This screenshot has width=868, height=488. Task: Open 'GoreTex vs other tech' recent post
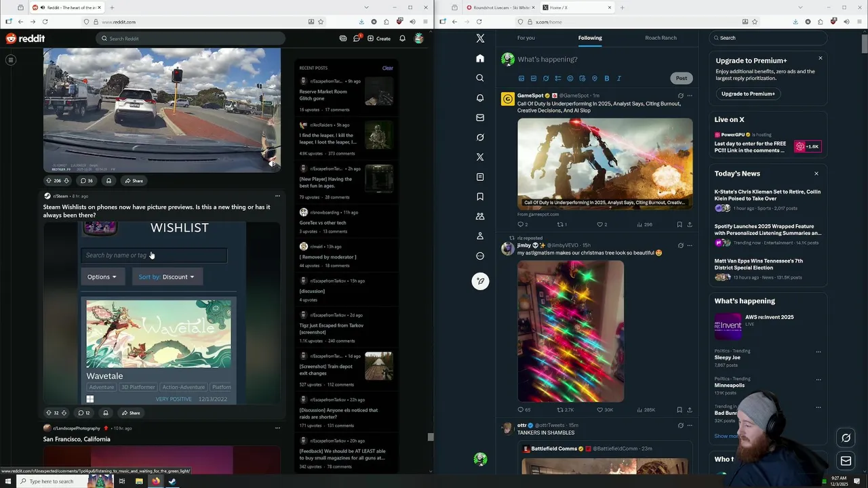pyautogui.click(x=323, y=222)
